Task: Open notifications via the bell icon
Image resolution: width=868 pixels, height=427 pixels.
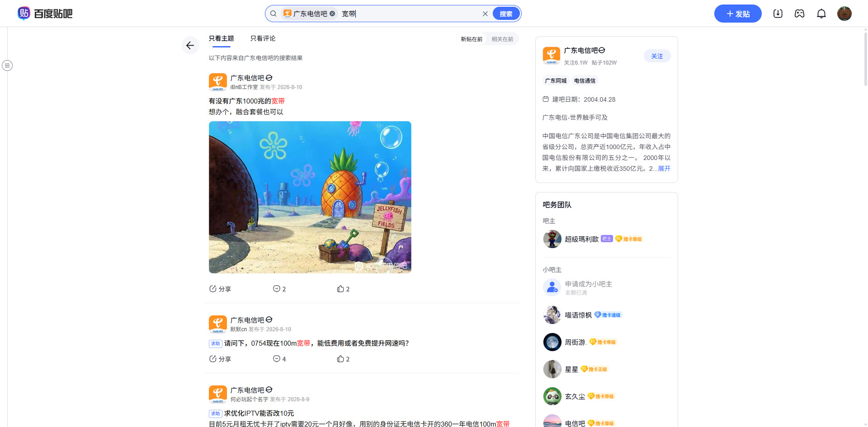Action: click(x=821, y=14)
